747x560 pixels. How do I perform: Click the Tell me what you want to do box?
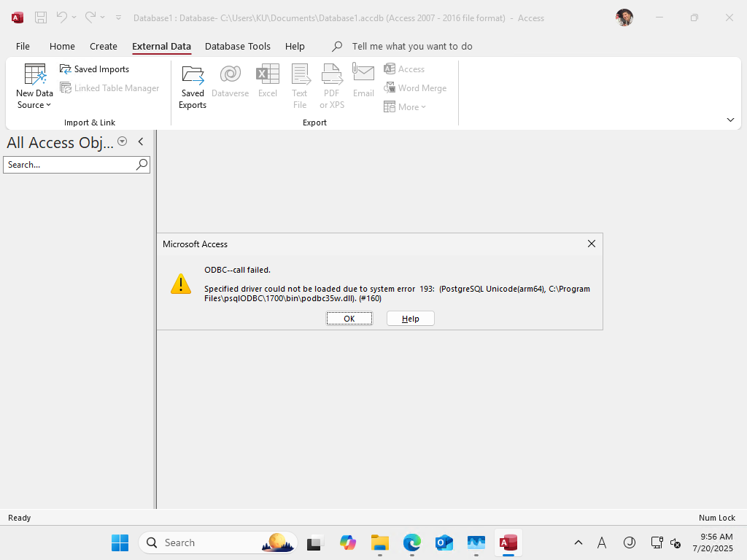tap(412, 46)
